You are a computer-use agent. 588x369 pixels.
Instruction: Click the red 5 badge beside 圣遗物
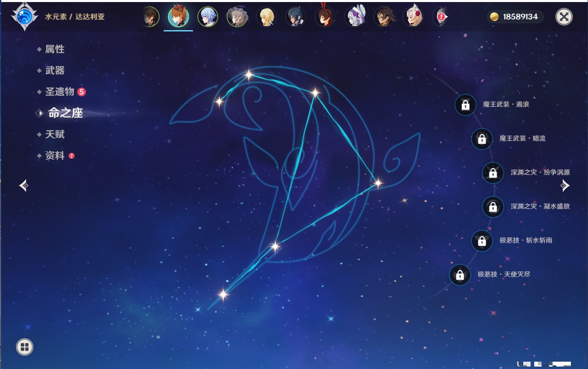coord(81,92)
